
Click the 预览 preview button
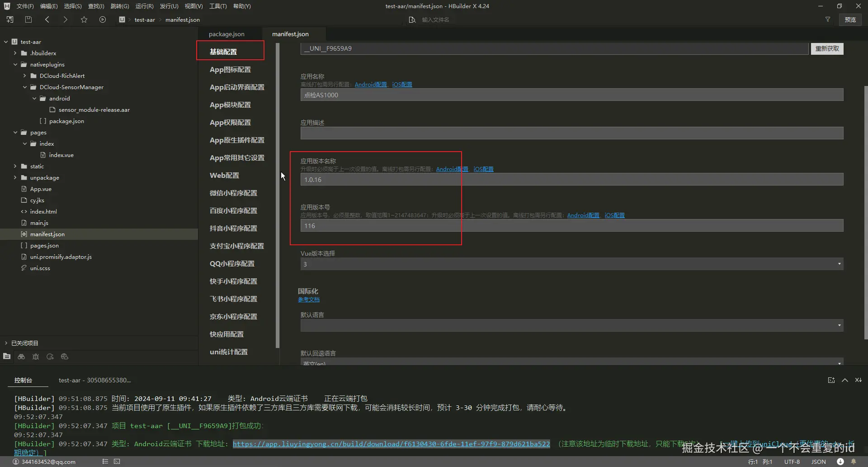(850, 19)
